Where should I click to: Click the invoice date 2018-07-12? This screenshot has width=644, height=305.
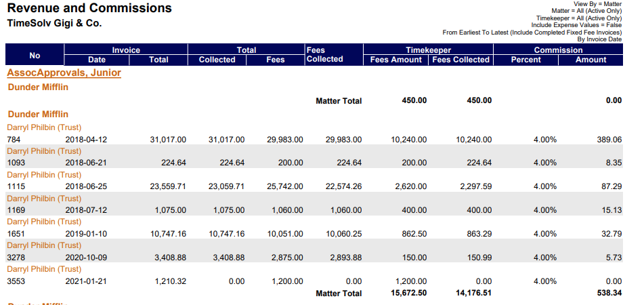pos(86,210)
